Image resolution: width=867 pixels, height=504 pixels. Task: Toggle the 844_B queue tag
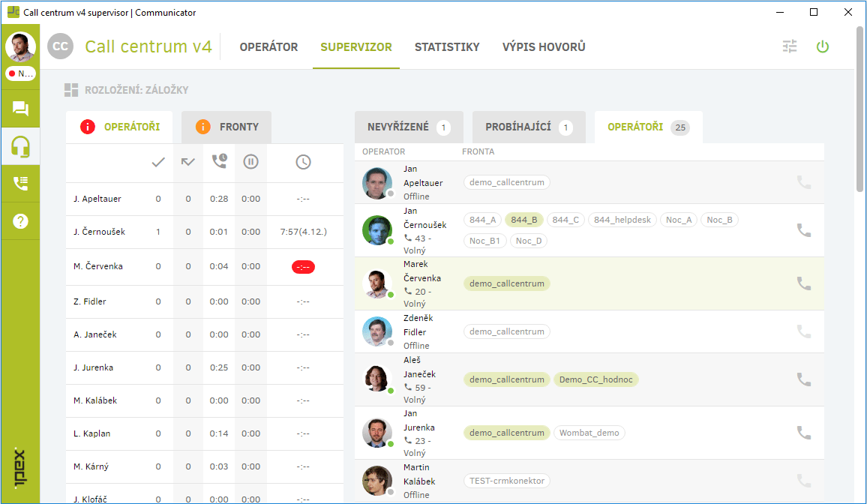(524, 220)
